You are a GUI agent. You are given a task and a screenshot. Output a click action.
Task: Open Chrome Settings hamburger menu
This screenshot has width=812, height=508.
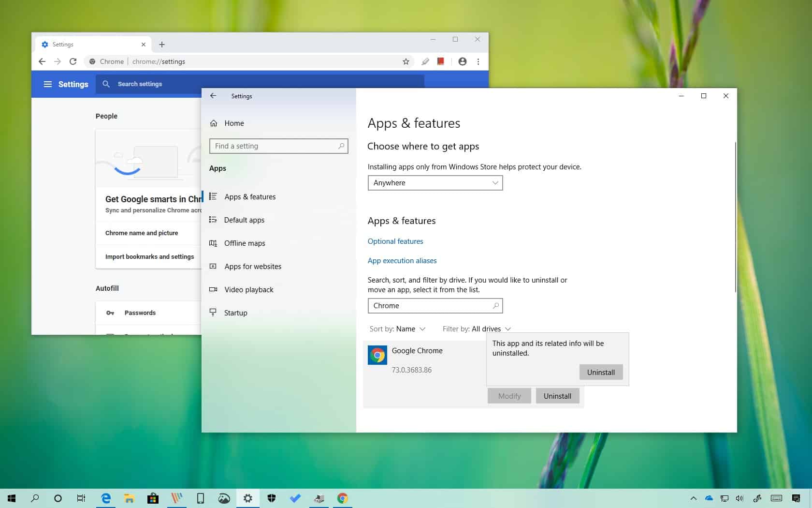48,84
